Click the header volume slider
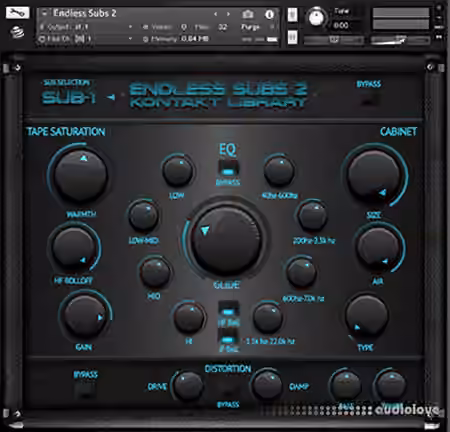The width and height of the screenshot is (450, 432). (x=400, y=40)
